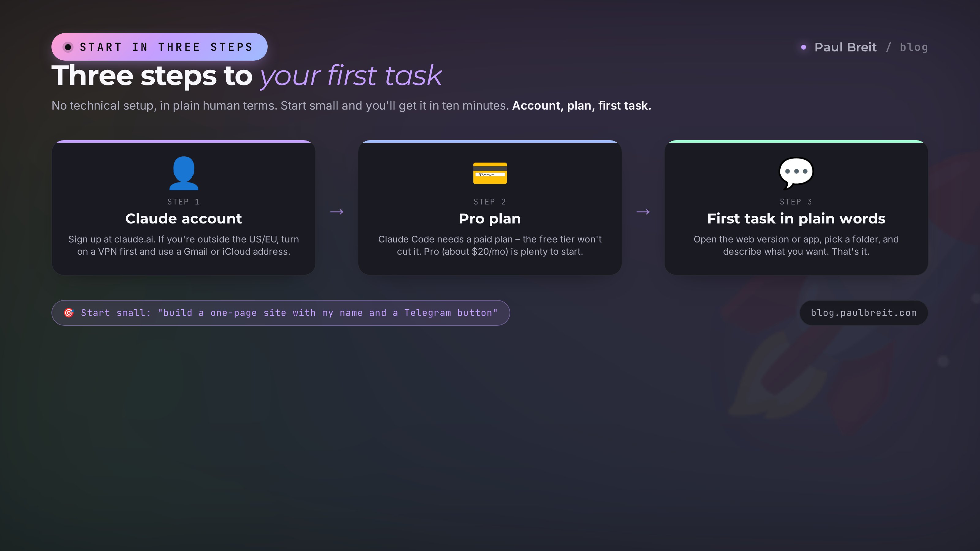Click the purple dot beside Paul Breit

coord(804,47)
